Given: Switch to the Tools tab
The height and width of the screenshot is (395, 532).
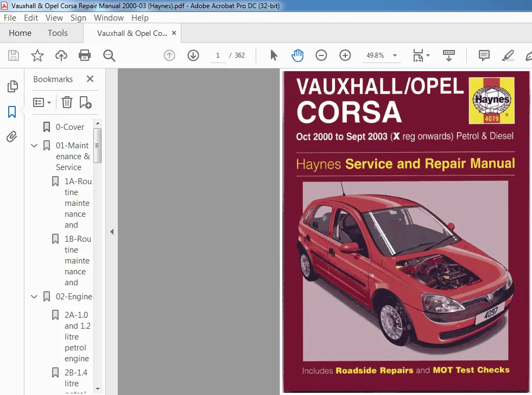Looking at the screenshot, I should (58, 33).
